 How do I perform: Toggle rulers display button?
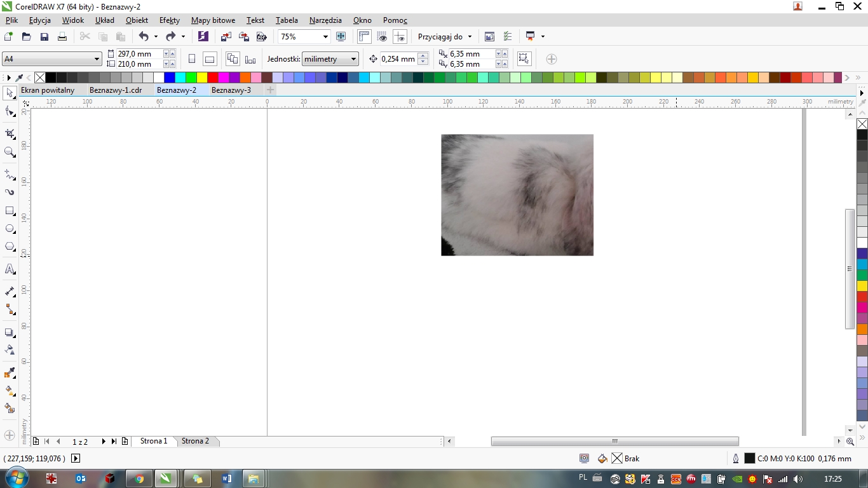[364, 37]
